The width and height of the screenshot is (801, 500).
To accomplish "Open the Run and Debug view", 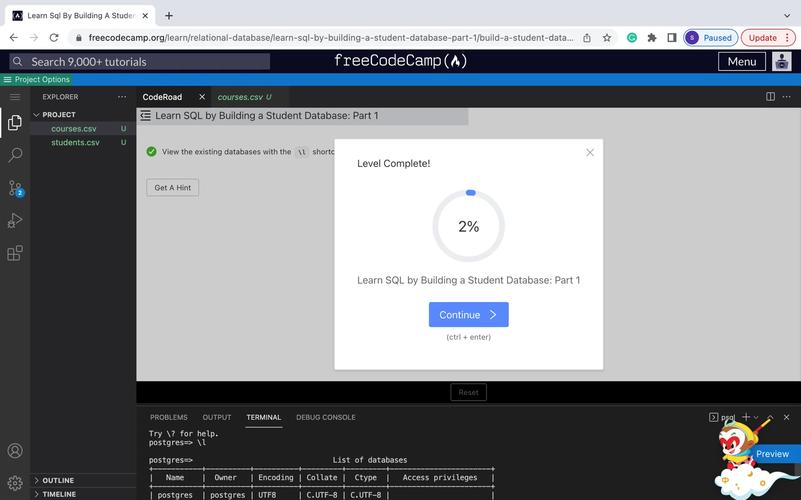I will pyautogui.click(x=15, y=220).
